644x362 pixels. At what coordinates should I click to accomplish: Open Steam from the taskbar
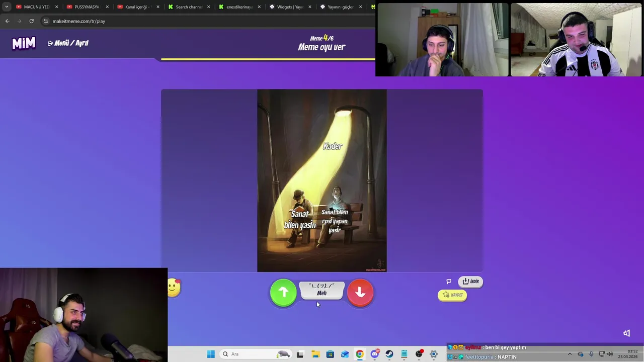389,354
